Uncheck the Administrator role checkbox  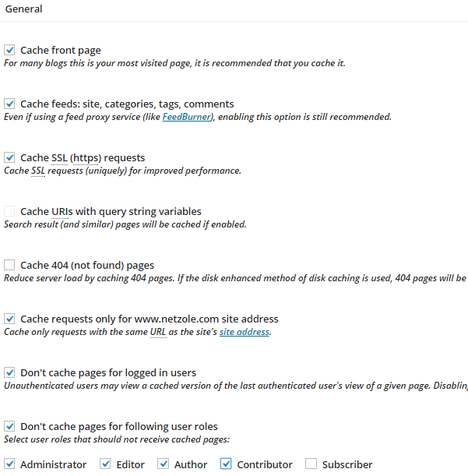click(10, 464)
